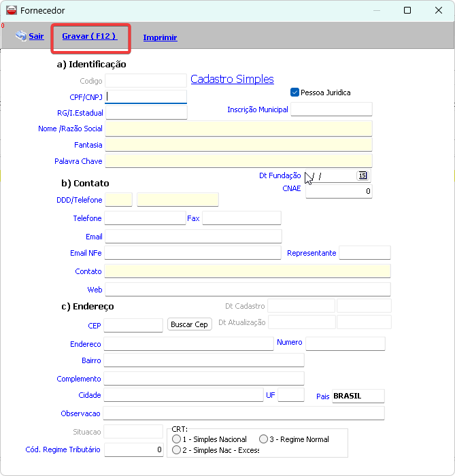
Task: Click the Fornecedor window title icon
Action: 11,10
